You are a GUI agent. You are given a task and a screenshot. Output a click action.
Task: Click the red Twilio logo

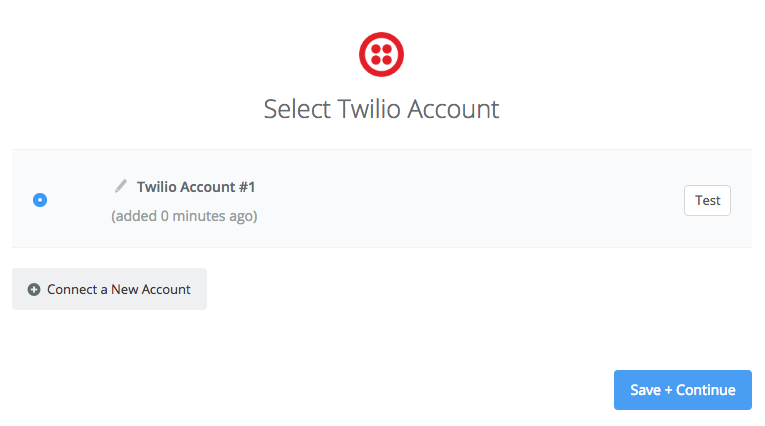coord(381,54)
